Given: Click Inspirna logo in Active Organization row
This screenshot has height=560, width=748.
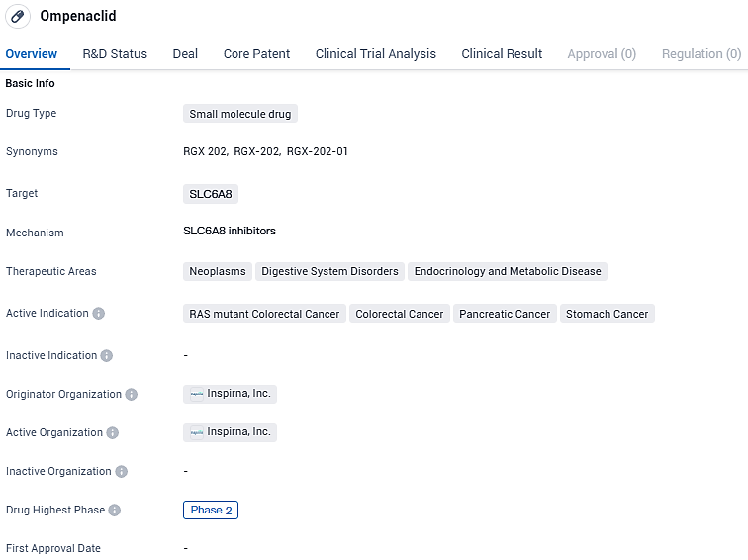Looking at the screenshot, I should click(197, 432).
